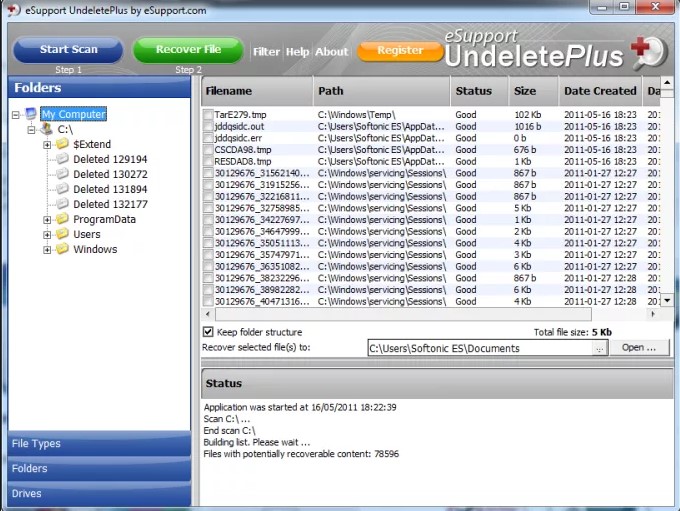The image size is (680, 511).
Task: Switch to the File Types panel
Action: 36,444
